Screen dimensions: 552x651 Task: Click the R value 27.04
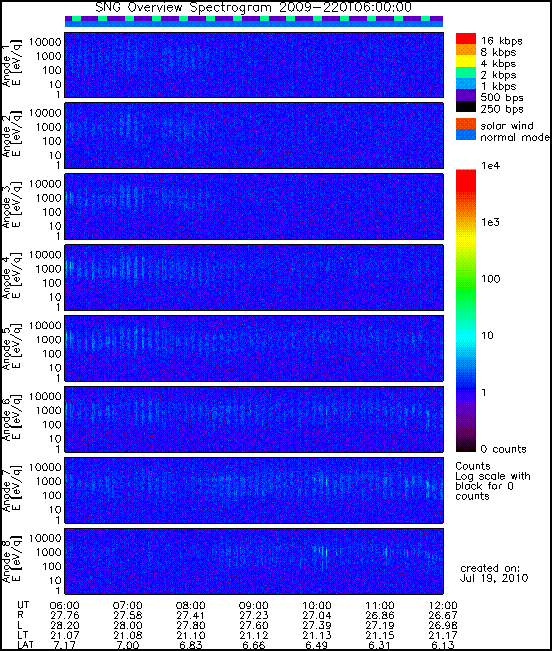pos(317,615)
